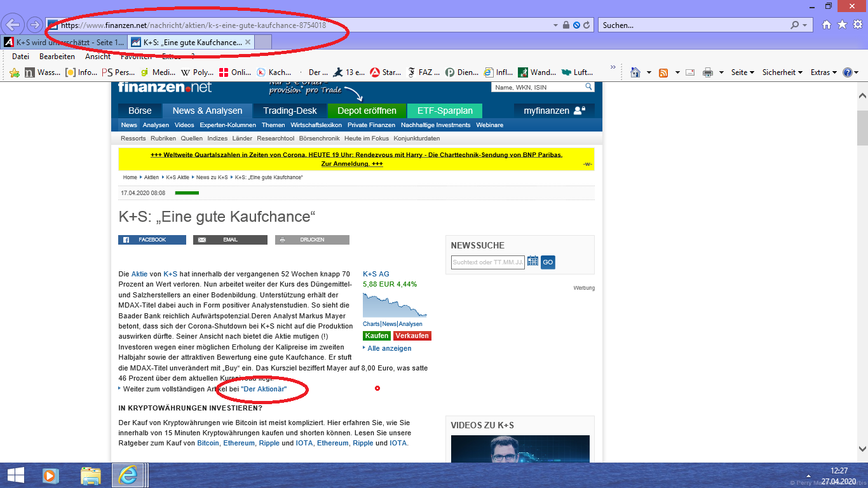Click the 'Alle anzeigen' link
This screenshot has height=488, width=868.
coord(390,348)
